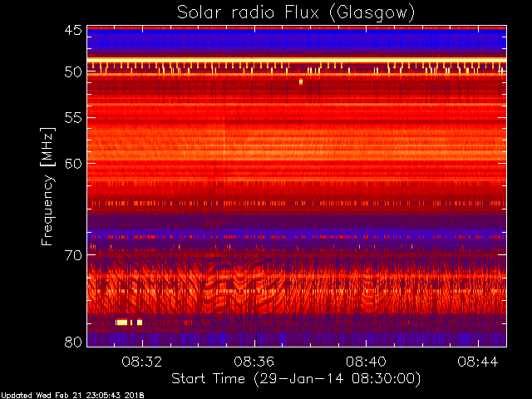The width and height of the screenshot is (532, 399).
Task: Click the 45 MHz frequency axis label
Action: point(73,30)
